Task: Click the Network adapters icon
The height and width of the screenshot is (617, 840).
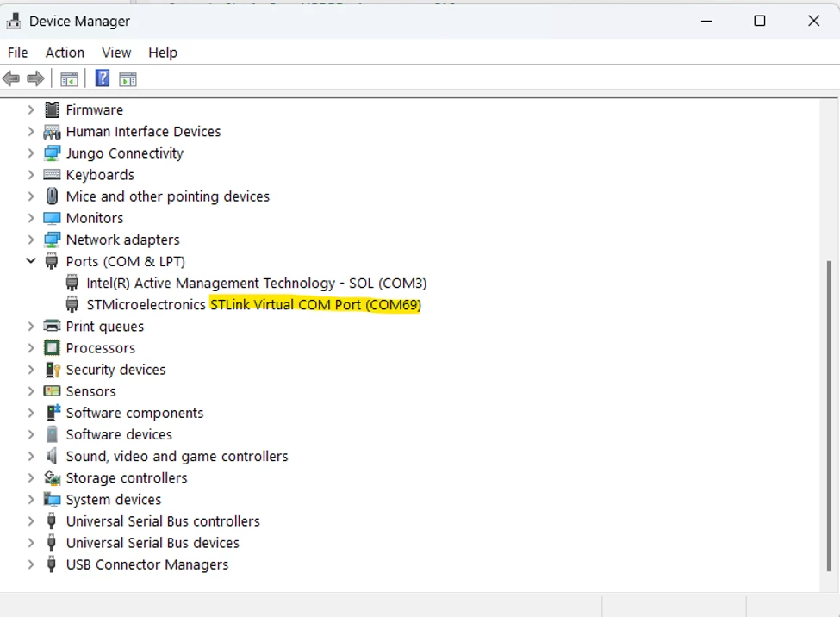Action: pos(52,240)
